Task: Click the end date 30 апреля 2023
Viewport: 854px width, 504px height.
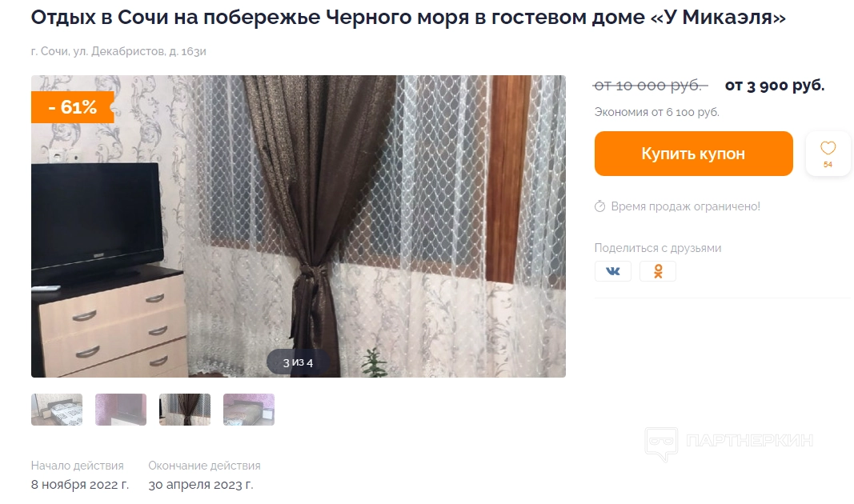Action: (x=201, y=485)
